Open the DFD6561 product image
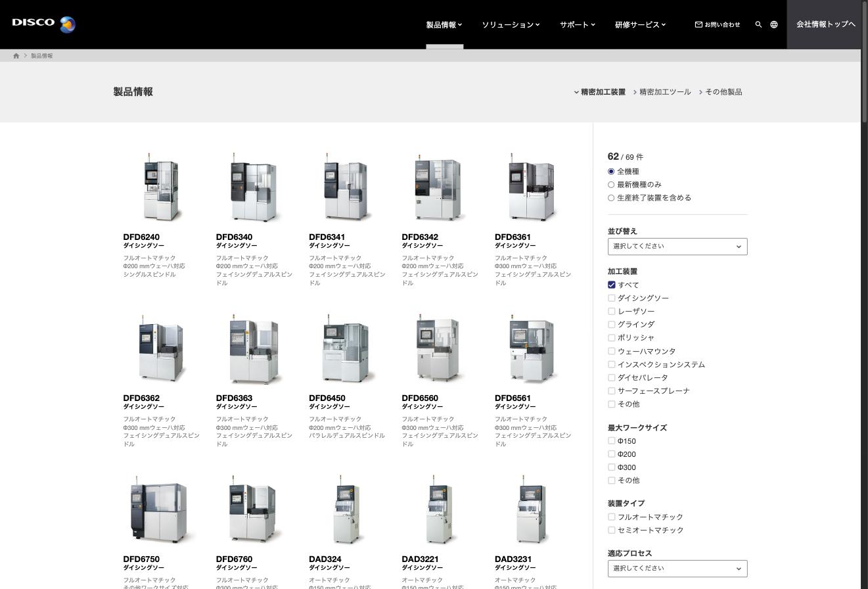The height and width of the screenshot is (589, 868). [533, 348]
